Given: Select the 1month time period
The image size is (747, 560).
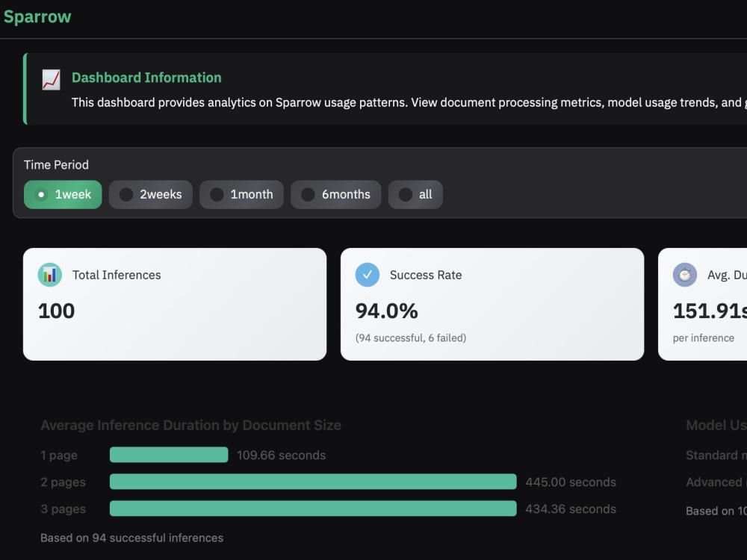Looking at the screenshot, I should click(x=241, y=194).
